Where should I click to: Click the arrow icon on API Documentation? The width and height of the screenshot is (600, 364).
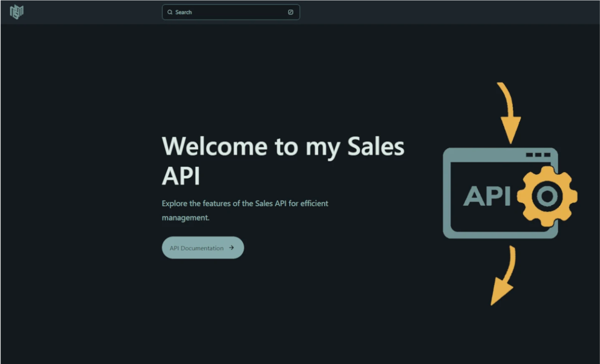click(231, 248)
